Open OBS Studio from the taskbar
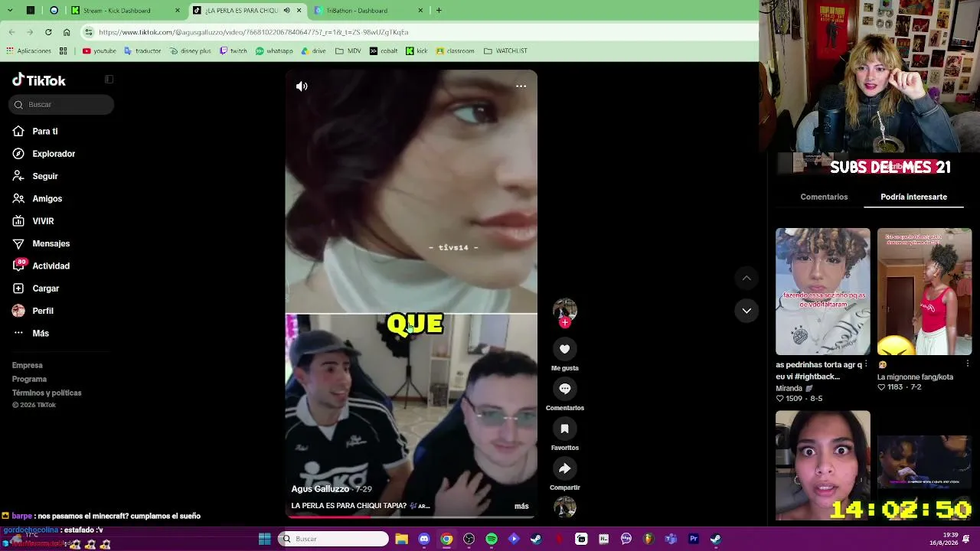This screenshot has width=980, height=551. (469, 539)
